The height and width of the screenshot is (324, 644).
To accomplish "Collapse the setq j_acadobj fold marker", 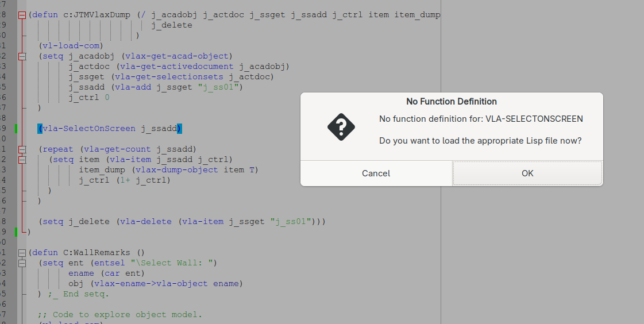I will 22,56.
